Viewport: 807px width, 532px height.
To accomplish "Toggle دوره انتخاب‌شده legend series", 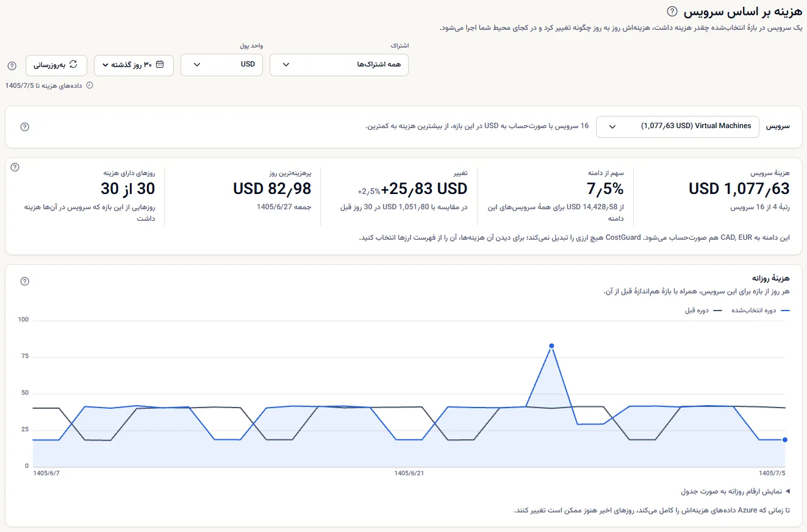I will click(761, 311).
